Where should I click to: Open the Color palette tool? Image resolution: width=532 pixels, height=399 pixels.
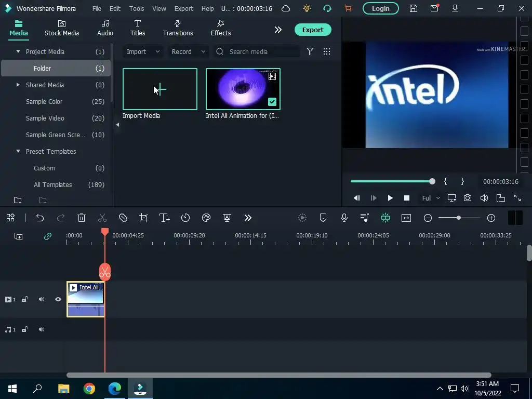pyautogui.click(x=206, y=218)
